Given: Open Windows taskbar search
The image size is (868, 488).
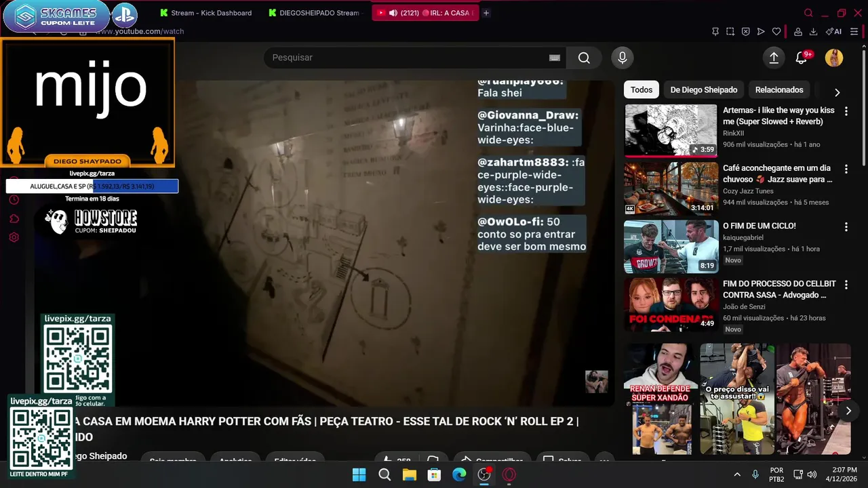Looking at the screenshot, I should tap(384, 474).
